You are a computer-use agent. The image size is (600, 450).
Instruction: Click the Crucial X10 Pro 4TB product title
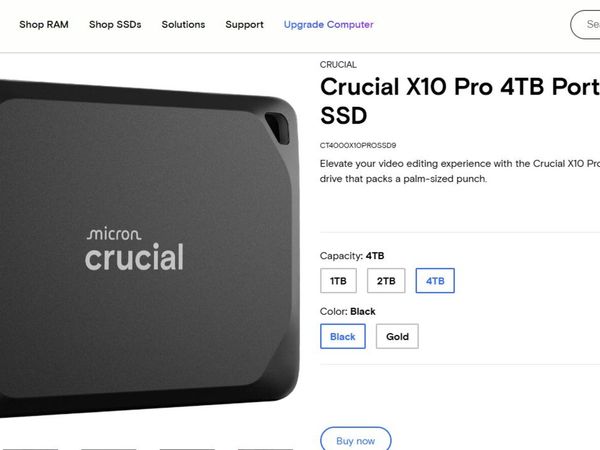point(460,101)
